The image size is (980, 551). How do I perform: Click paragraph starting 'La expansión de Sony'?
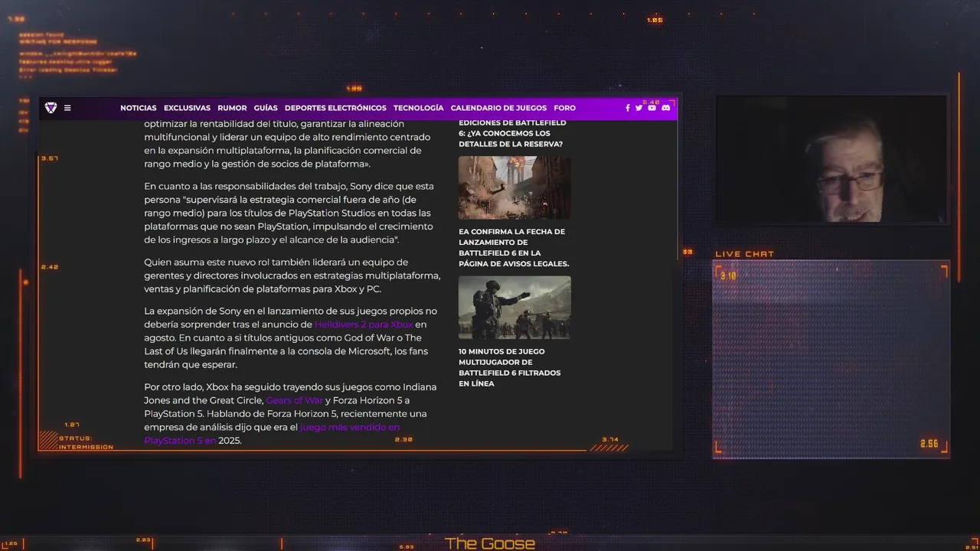point(291,337)
